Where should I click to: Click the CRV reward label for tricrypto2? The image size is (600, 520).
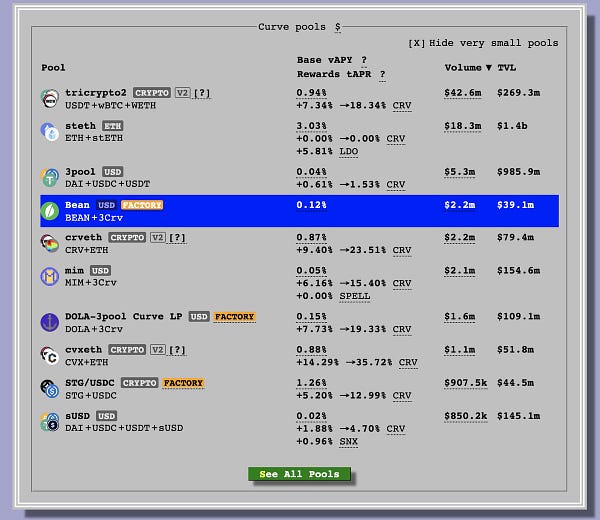tap(402, 106)
